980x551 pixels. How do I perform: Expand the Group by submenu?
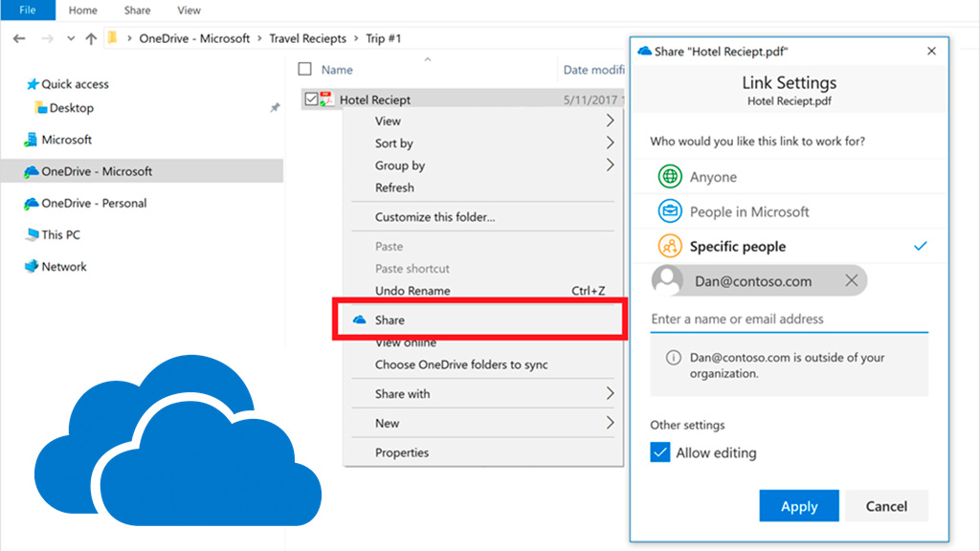(483, 165)
